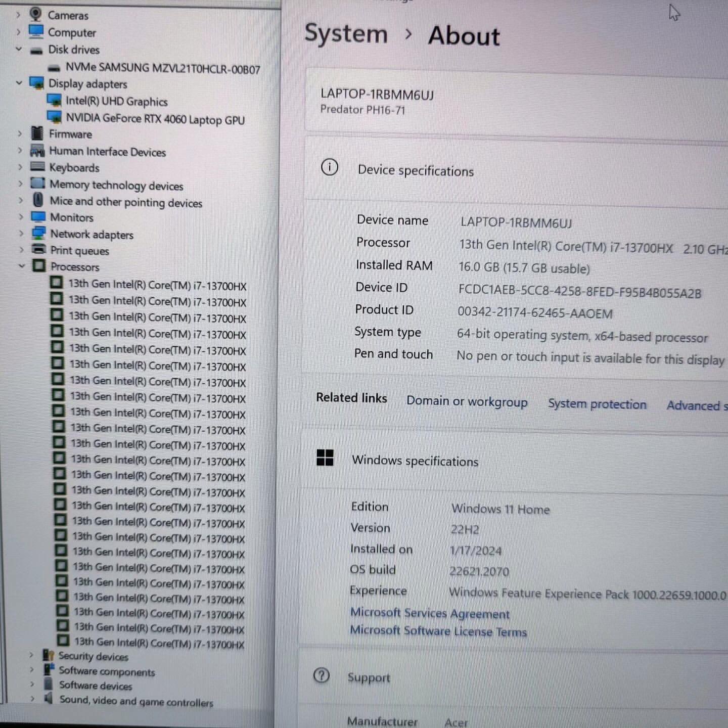Open Microsoft Services Agreement link

pos(430,613)
